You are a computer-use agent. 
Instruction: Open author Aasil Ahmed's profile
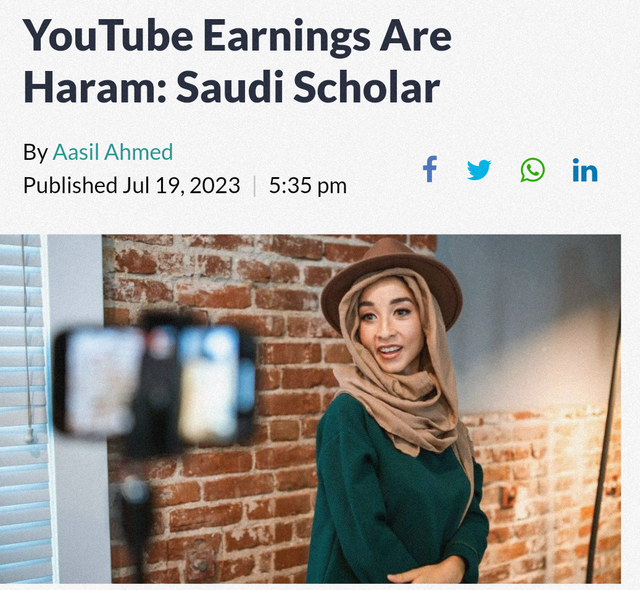click(113, 152)
